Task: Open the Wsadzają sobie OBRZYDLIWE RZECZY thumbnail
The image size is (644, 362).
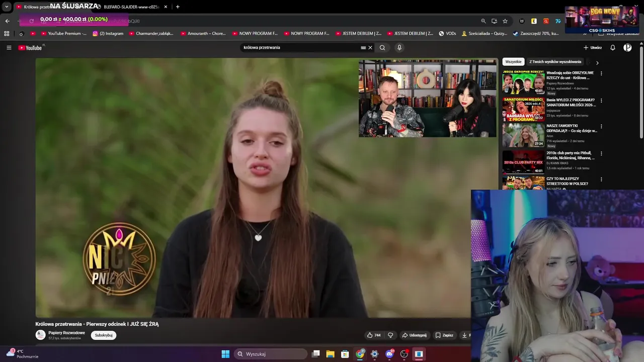Action: [x=523, y=82]
